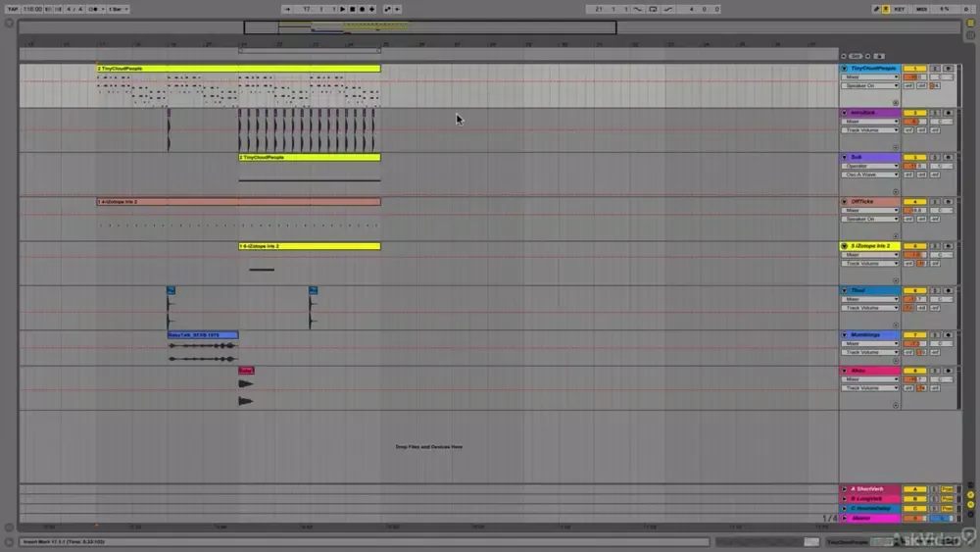This screenshot has height=552, width=980.
Task: Toggle track activator 3 on Sub
Action: (x=915, y=157)
